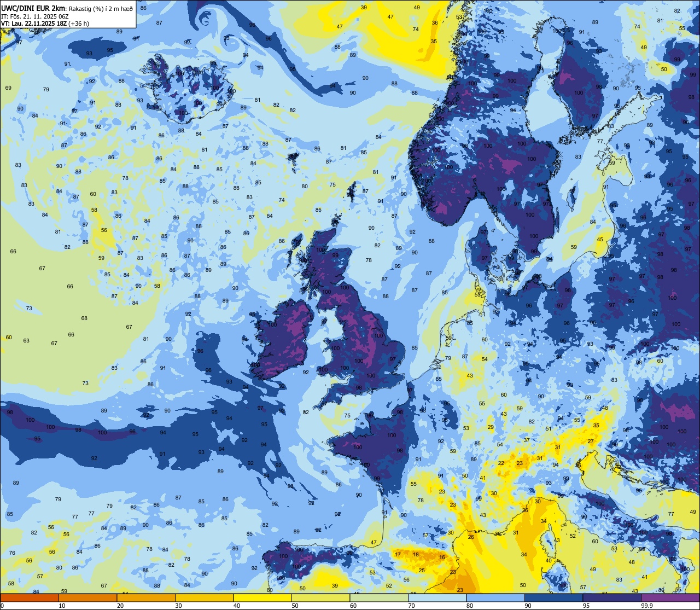Click the color bar tick label '10'
This screenshot has height=610, width=700.
click(62, 606)
